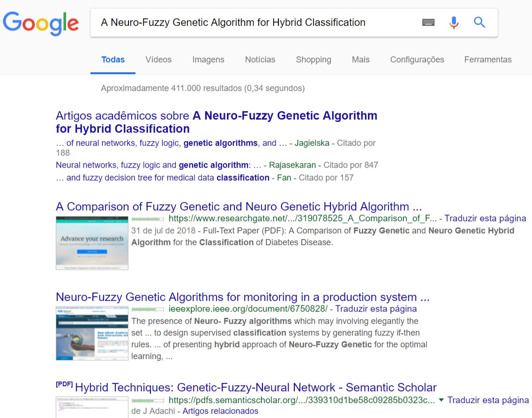Click rating bar beside ieeexplore URL
The image size is (532, 418).
tap(148, 309)
